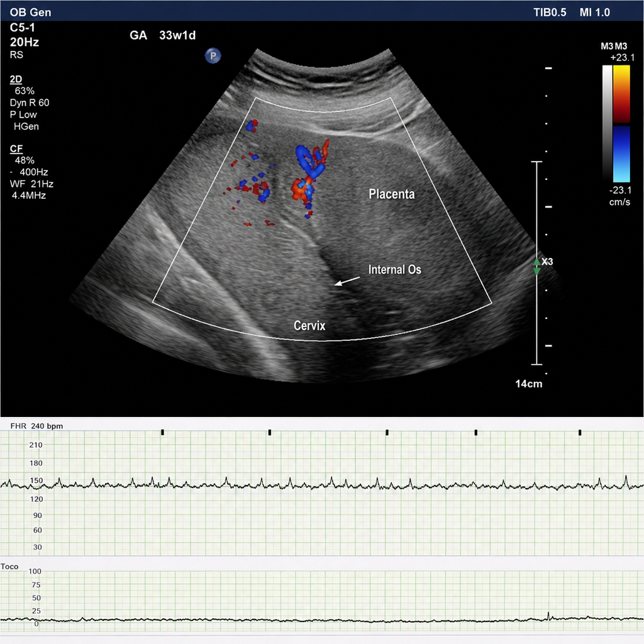
Task: Click the 'GA 33w1d' gestational age
Action: (x=163, y=35)
